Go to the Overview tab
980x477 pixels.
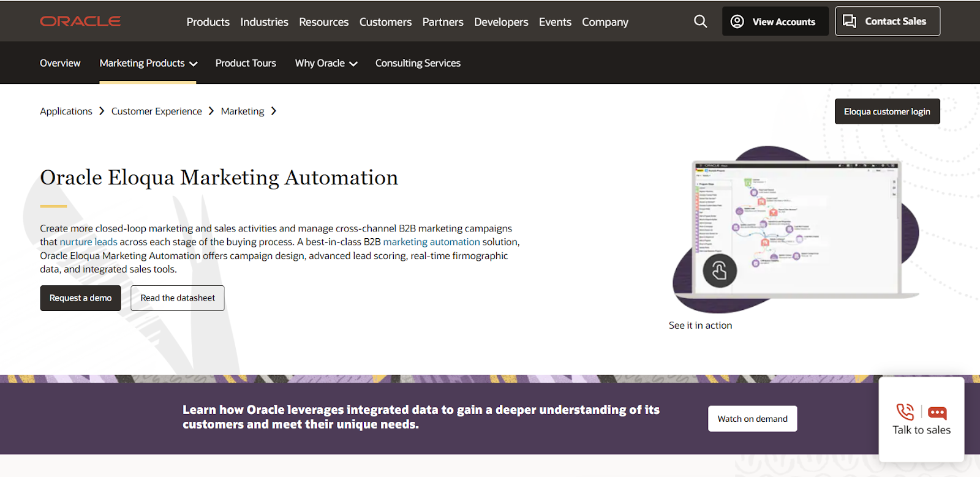60,63
